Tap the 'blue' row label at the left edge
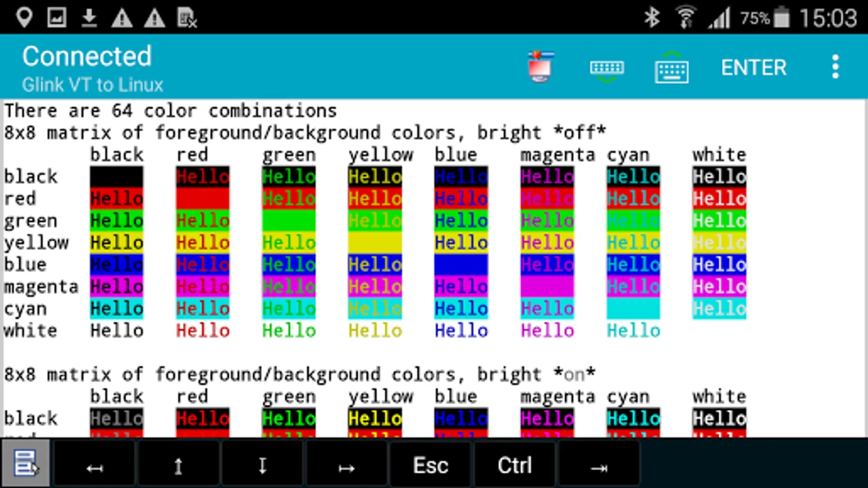The width and height of the screenshot is (868, 488). pyautogui.click(x=25, y=264)
